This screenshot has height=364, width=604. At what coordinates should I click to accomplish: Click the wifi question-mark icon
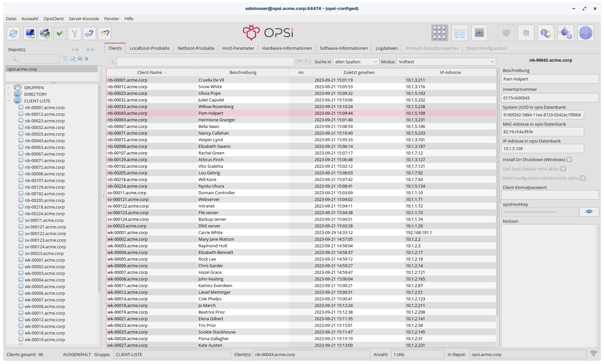pyautogui.click(x=90, y=33)
